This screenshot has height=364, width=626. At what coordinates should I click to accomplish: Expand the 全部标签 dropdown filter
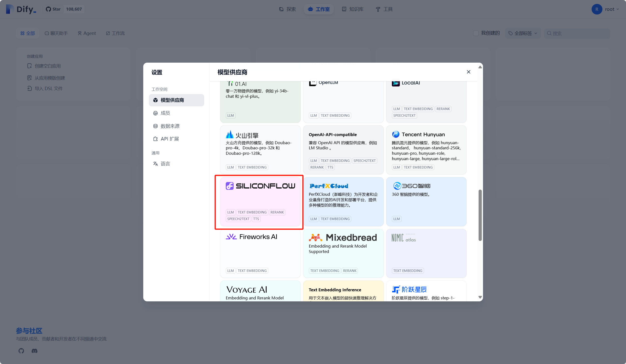(523, 33)
